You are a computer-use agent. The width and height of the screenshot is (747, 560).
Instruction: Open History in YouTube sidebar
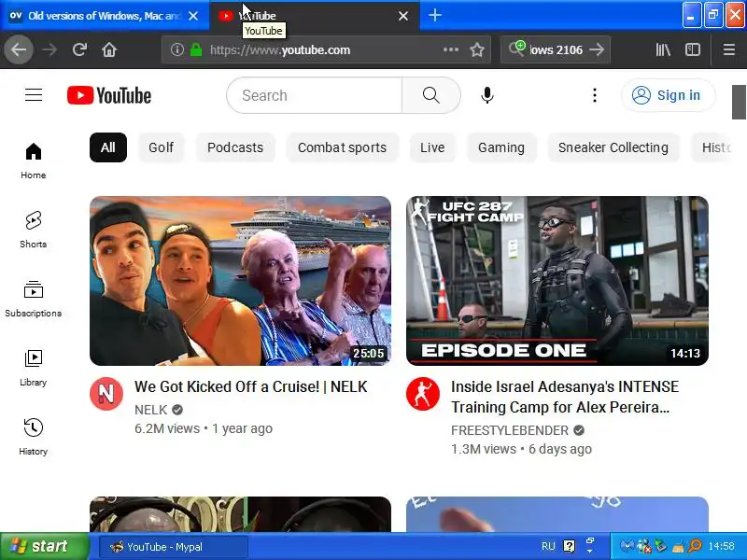[34, 437]
